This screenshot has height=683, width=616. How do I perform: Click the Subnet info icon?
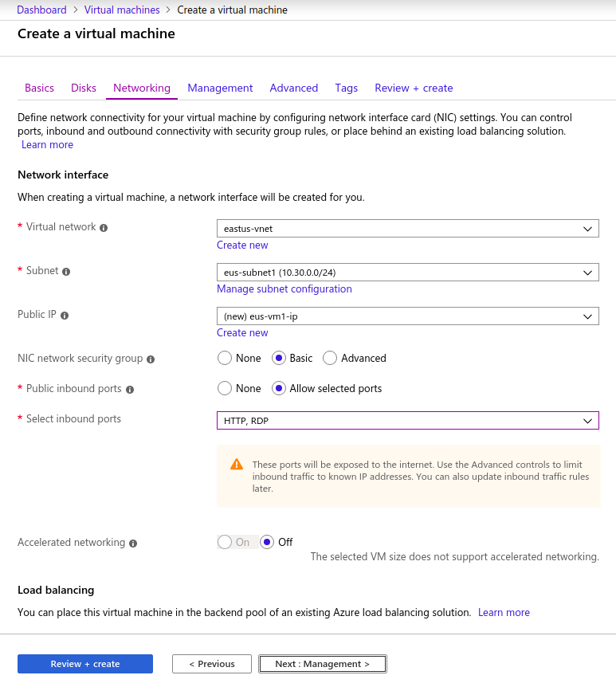(x=66, y=272)
